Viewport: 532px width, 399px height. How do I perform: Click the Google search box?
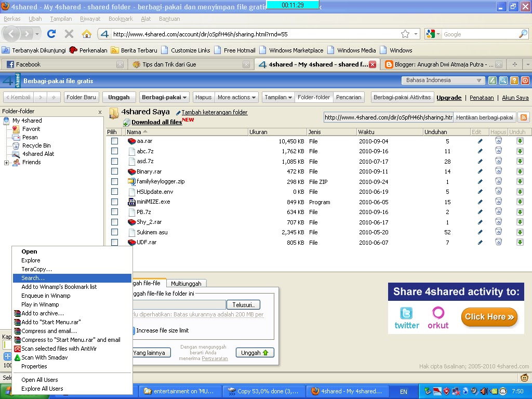pos(480,34)
